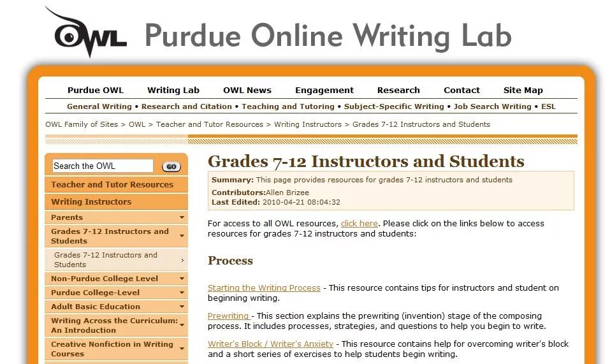Click the OWL eye logo

(x=86, y=33)
